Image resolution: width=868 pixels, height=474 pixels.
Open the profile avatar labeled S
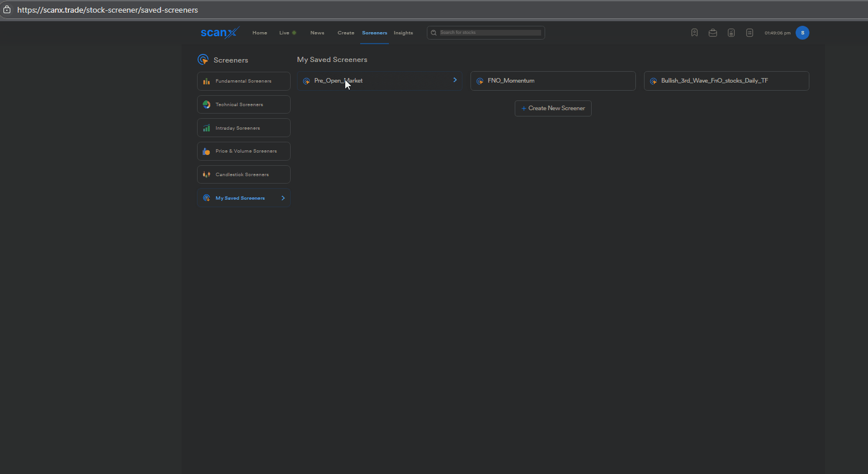(803, 33)
